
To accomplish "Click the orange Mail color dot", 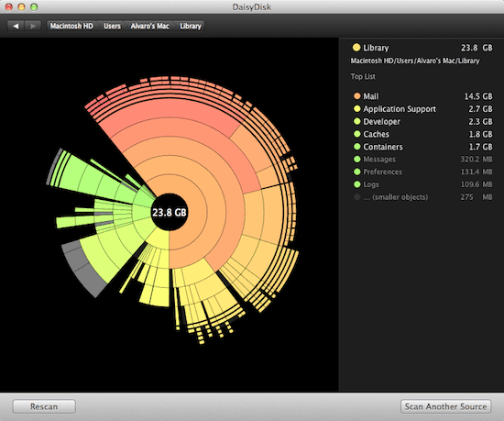I will pyautogui.click(x=356, y=96).
